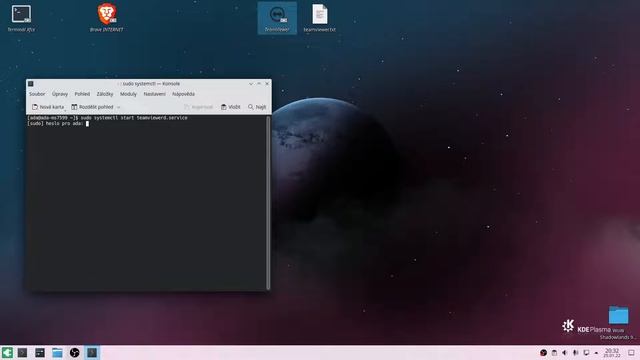Viewport: 640px width, 360px height.
Task: Open the application launcher in the taskbar
Action: pos(7,353)
